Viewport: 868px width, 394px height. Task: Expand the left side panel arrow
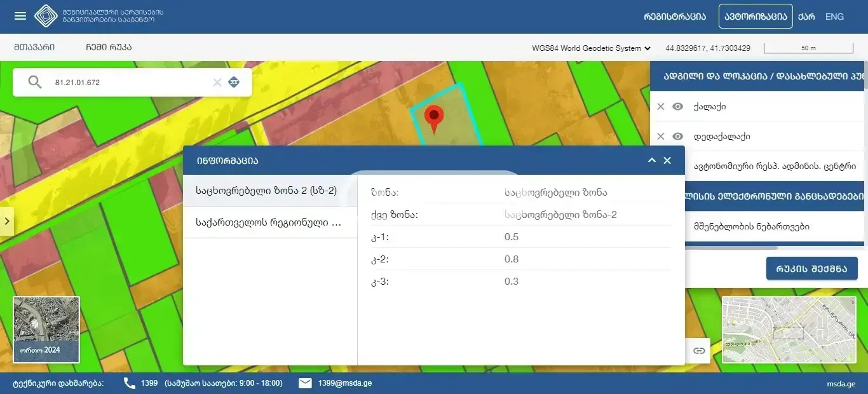click(x=6, y=221)
